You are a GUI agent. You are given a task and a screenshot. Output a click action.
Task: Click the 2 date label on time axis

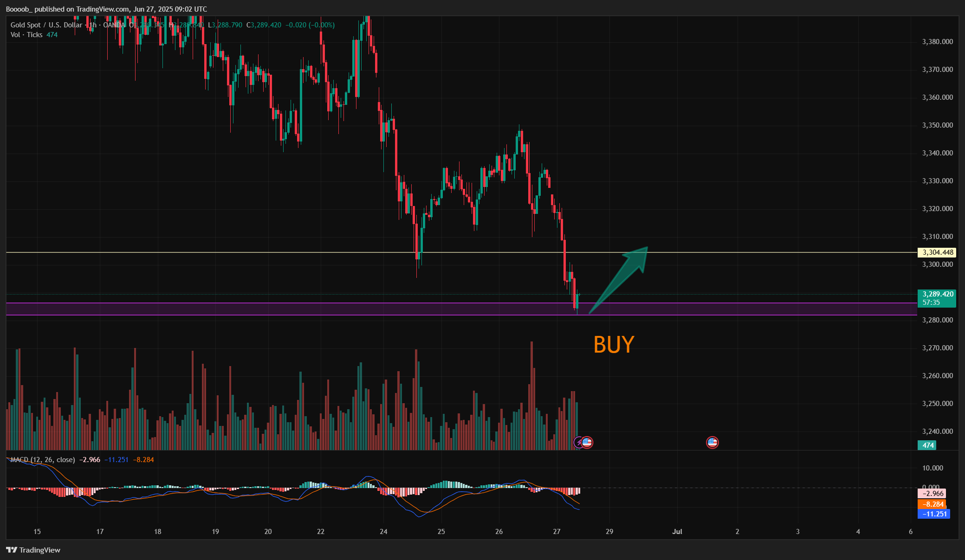pyautogui.click(x=737, y=532)
